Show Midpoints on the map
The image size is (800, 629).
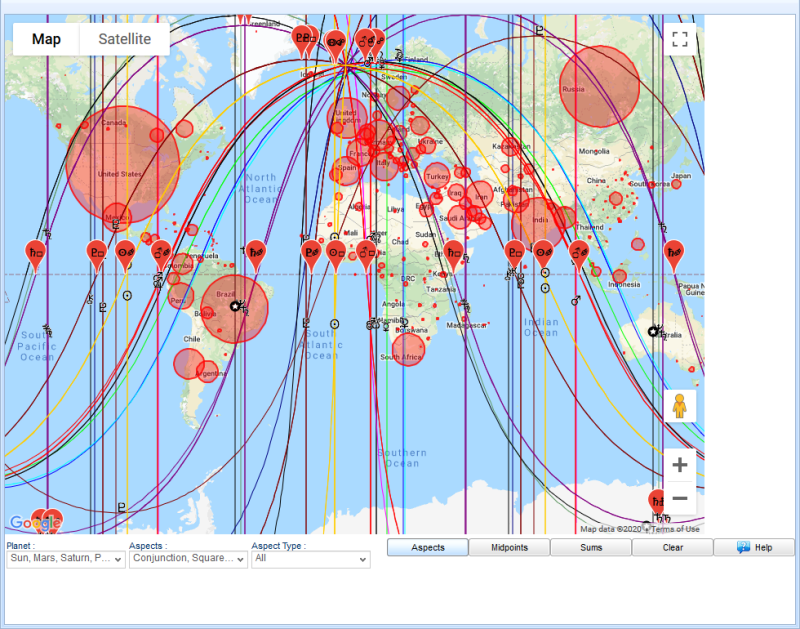coord(509,548)
